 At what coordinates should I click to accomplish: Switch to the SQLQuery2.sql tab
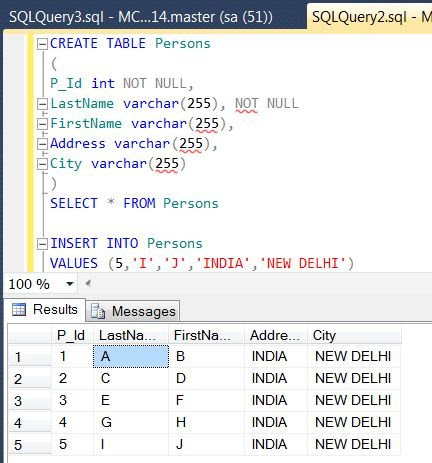(370, 17)
